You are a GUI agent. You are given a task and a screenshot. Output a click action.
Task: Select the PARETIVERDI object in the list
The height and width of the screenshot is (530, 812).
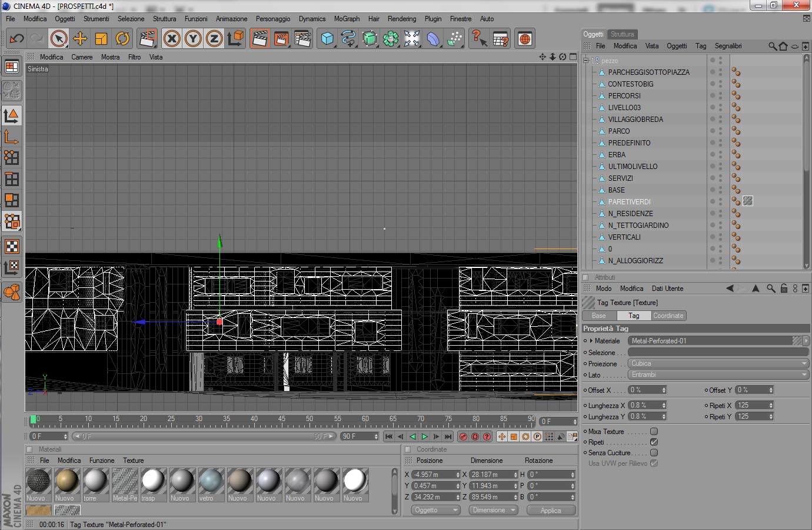pos(629,201)
